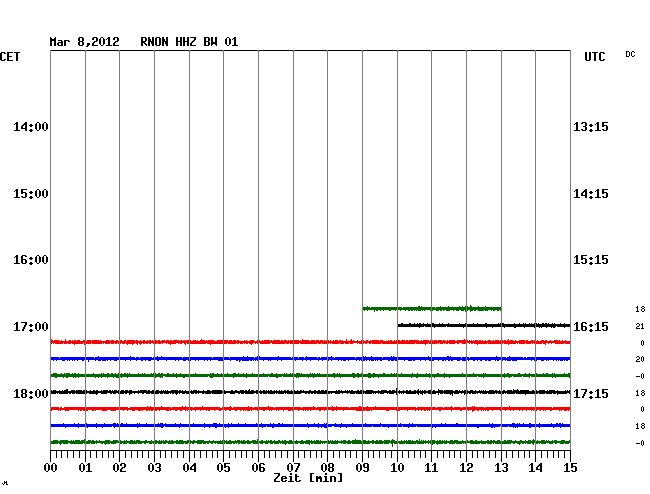The image size is (650, 494).
Task: Click the blue trace below the first red trace
Action: tap(310, 358)
